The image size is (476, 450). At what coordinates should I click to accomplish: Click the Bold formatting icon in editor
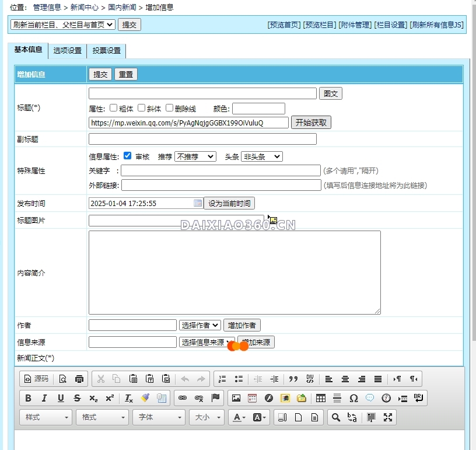point(28,398)
